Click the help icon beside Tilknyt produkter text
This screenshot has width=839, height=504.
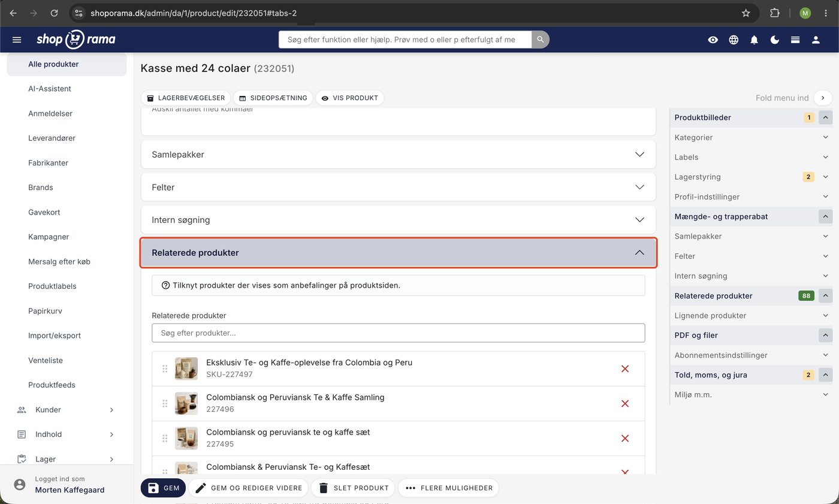(166, 285)
